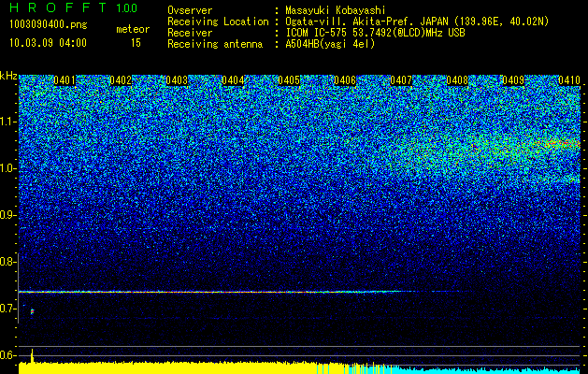Screen dimensions: 588x374
Task: Click the 1.1 frequency axis label
Action: (x=7, y=122)
